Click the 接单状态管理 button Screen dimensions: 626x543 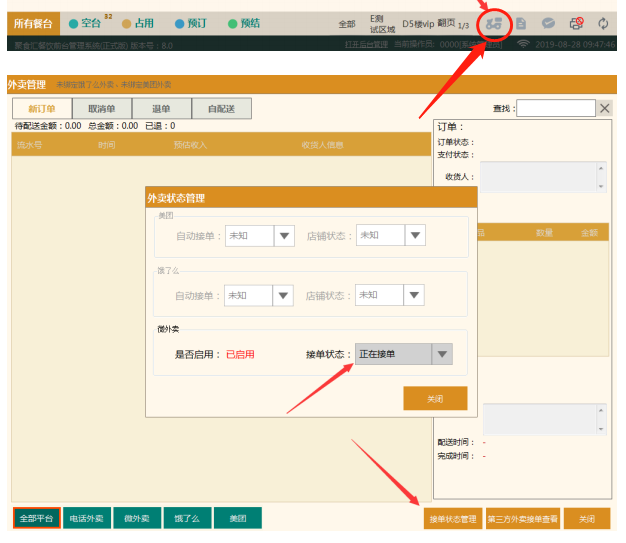[x=452, y=519]
